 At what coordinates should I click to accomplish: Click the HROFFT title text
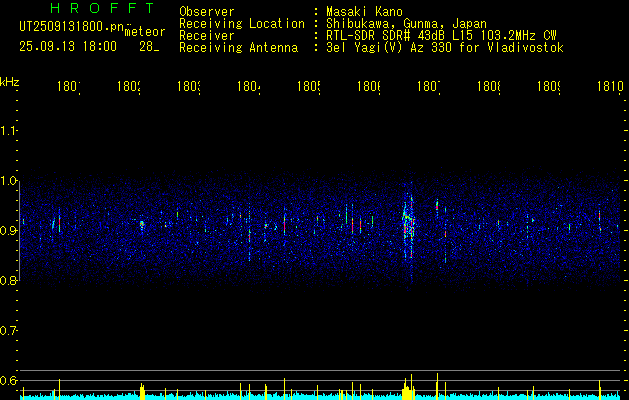coord(103,8)
